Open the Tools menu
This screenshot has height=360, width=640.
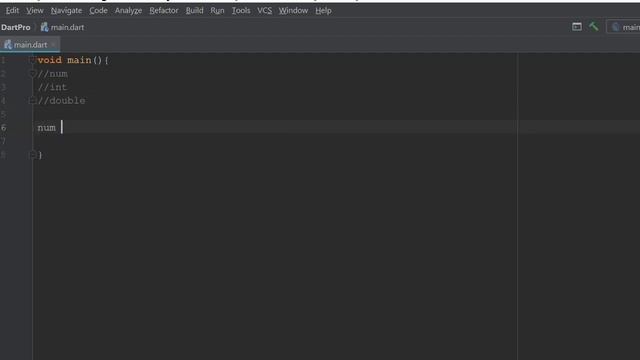click(x=241, y=11)
